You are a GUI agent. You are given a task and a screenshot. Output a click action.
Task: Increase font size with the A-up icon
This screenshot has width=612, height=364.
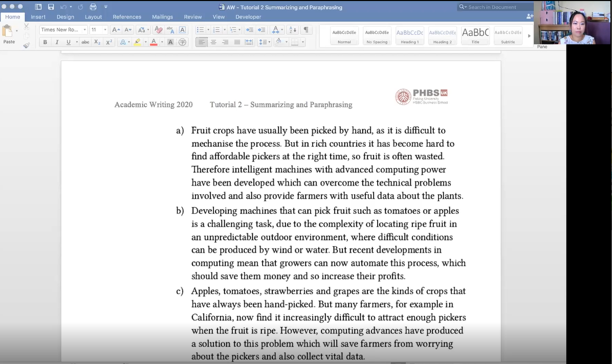[116, 30]
